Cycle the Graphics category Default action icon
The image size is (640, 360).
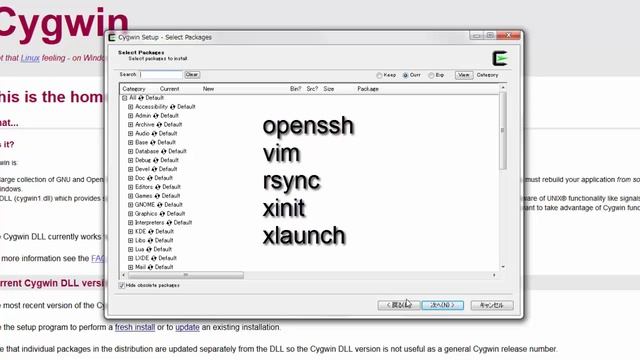(x=162, y=214)
